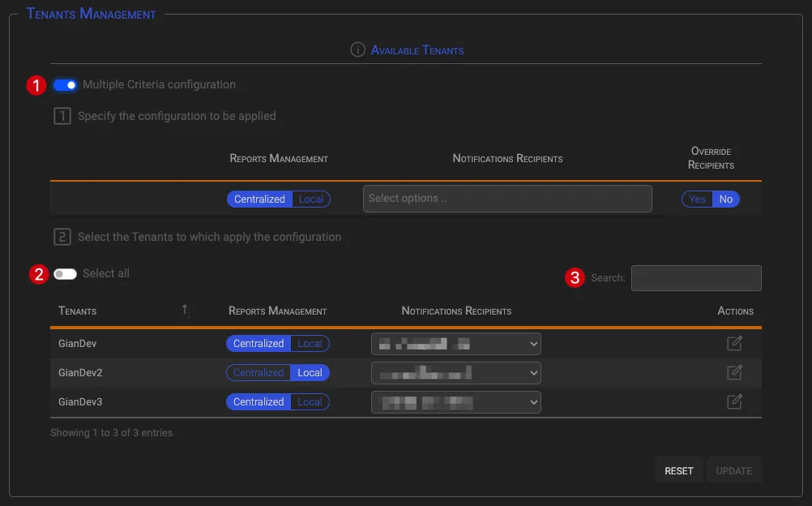Viewport: 812px width, 506px height.
Task: Click the RESET button
Action: click(678, 471)
